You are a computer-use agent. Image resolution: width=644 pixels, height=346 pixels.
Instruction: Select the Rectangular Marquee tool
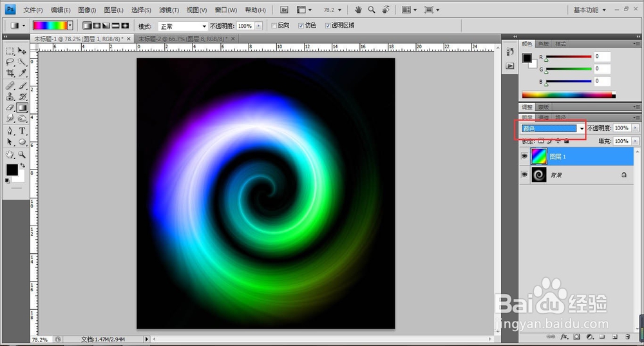(10, 51)
